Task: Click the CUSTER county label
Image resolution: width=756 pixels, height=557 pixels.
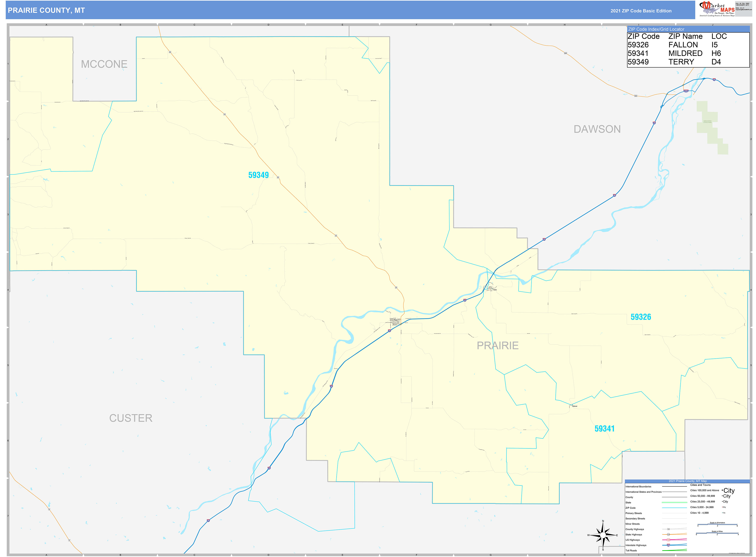Action: (131, 418)
